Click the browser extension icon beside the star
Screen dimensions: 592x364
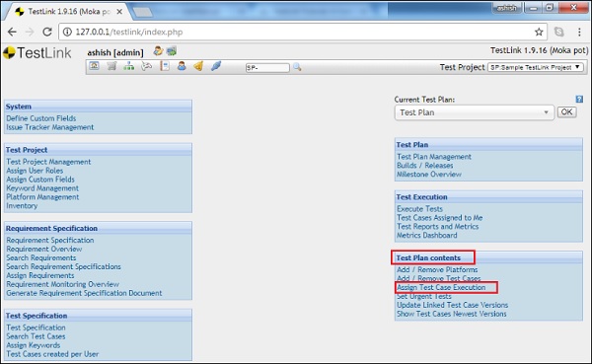click(x=559, y=33)
